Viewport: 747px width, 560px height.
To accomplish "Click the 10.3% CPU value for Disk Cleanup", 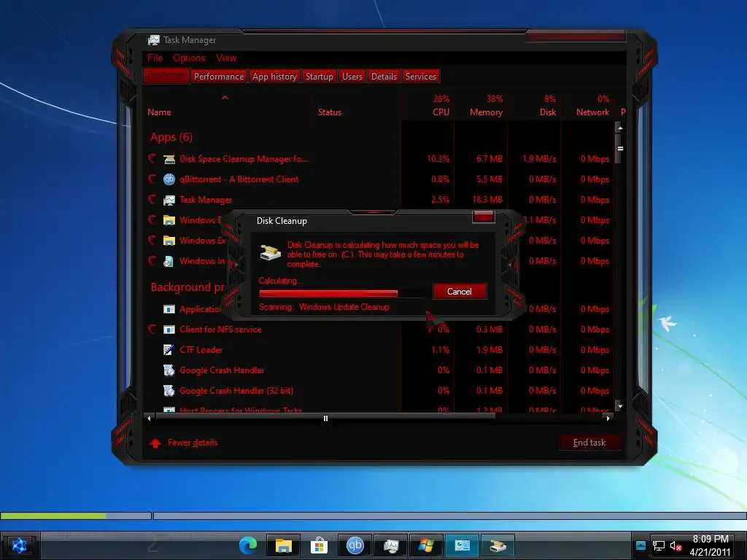I will [x=438, y=159].
